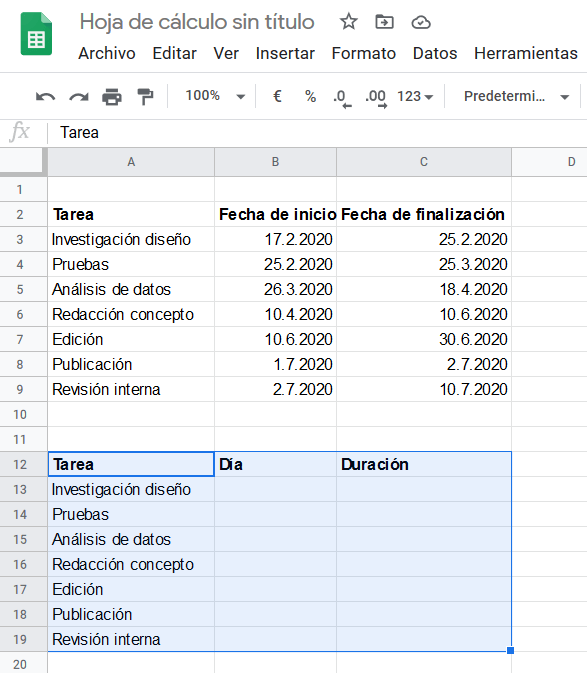Select column A header
587x673 pixels.
coord(131,162)
